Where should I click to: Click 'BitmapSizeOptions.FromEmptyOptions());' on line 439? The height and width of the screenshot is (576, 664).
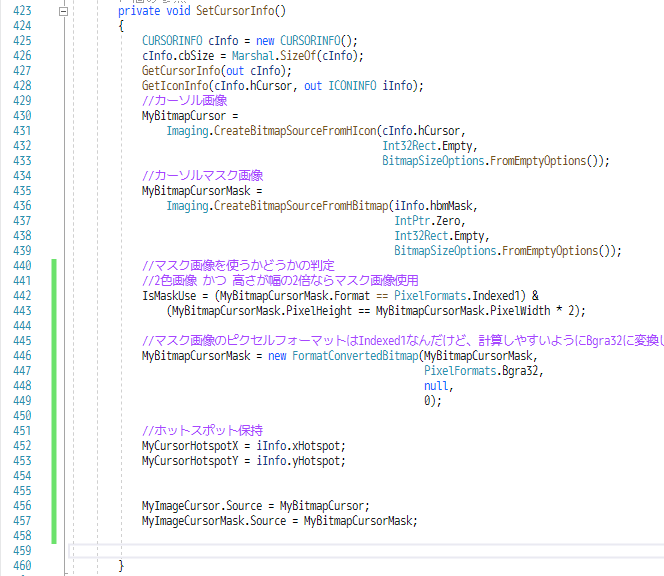508,251
